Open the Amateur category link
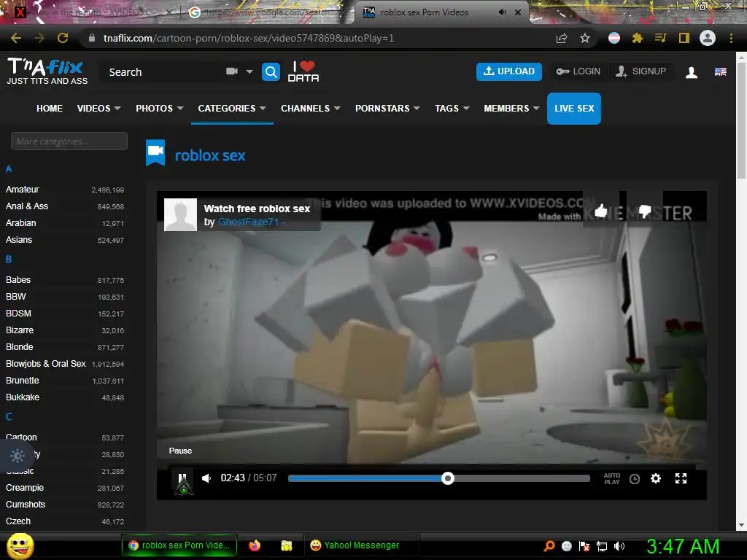 click(x=23, y=190)
